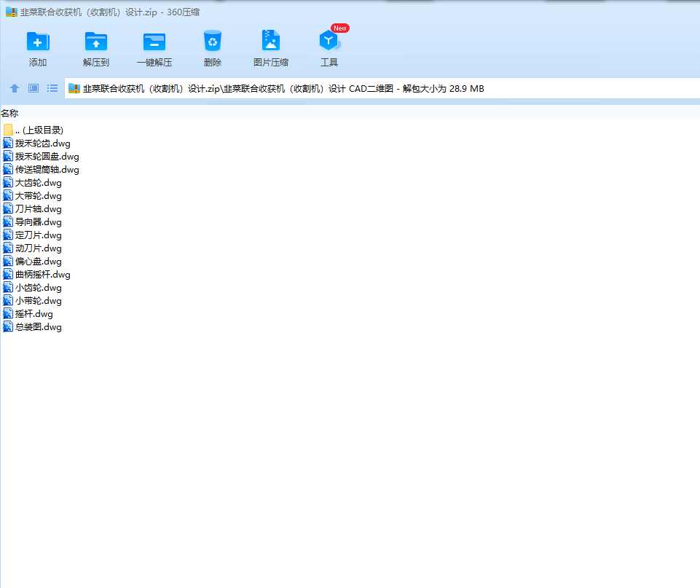Select file 拨禾轮圆盘.dwg
This screenshot has width=700, height=588.
pyautogui.click(x=41, y=157)
